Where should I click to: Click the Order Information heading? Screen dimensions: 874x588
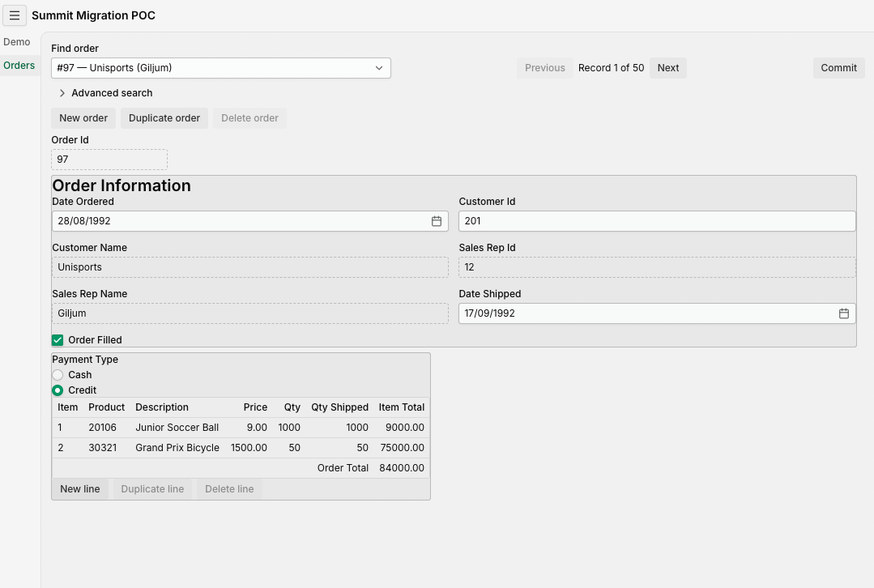pos(122,185)
